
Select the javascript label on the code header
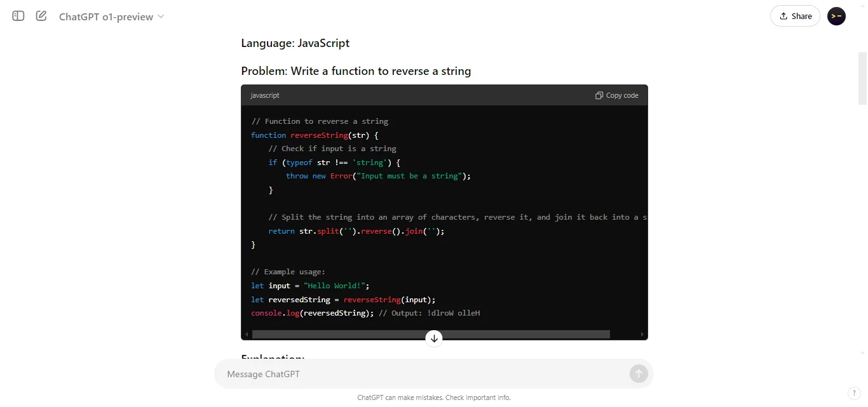pyautogui.click(x=264, y=95)
